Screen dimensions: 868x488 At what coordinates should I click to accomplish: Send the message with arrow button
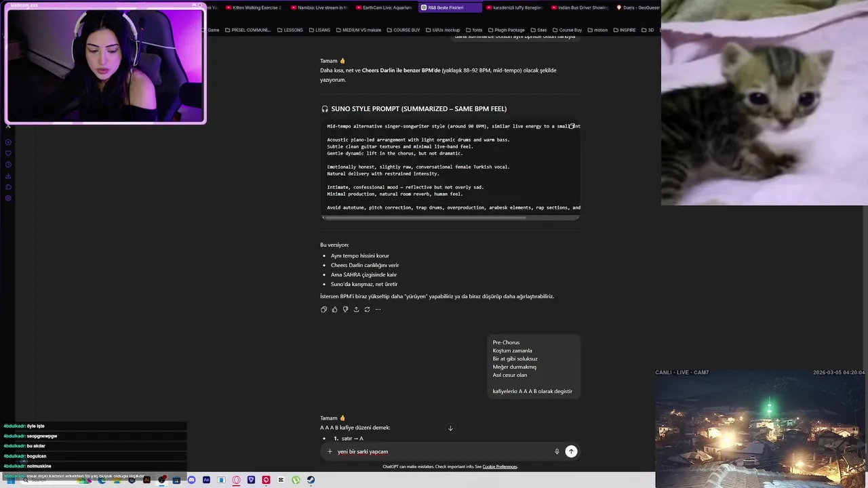pos(571,451)
